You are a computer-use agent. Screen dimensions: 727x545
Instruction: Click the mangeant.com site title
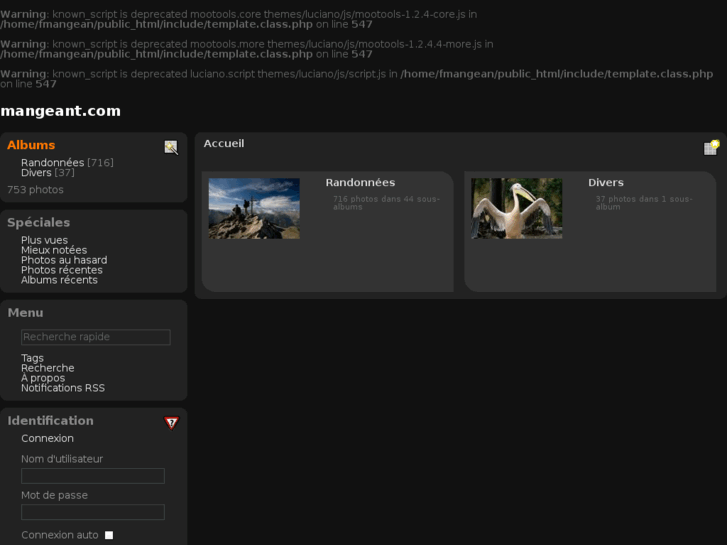(x=61, y=111)
